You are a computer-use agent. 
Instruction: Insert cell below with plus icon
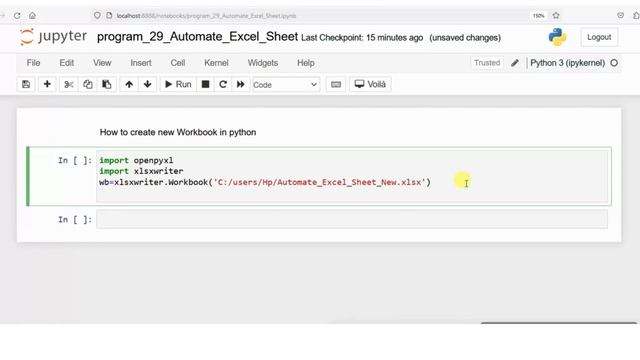click(x=47, y=84)
